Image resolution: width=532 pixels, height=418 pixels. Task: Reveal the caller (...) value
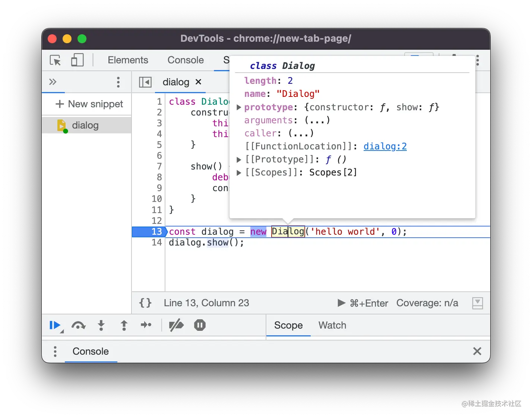301,133
